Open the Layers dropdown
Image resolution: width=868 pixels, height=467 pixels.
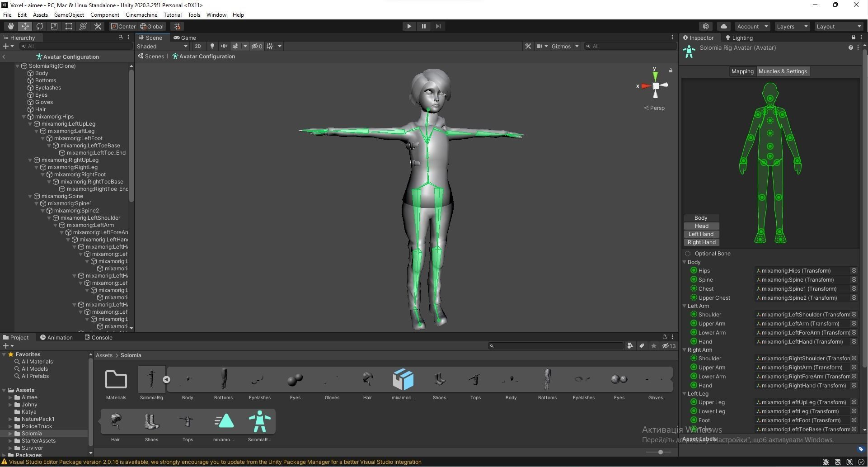(792, 26)
